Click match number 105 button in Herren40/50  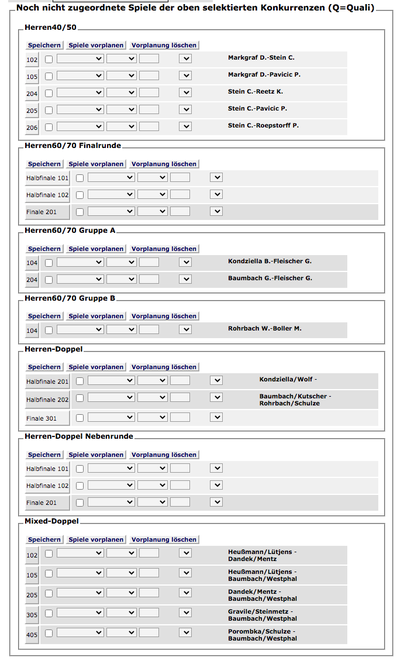pos(32,77)
